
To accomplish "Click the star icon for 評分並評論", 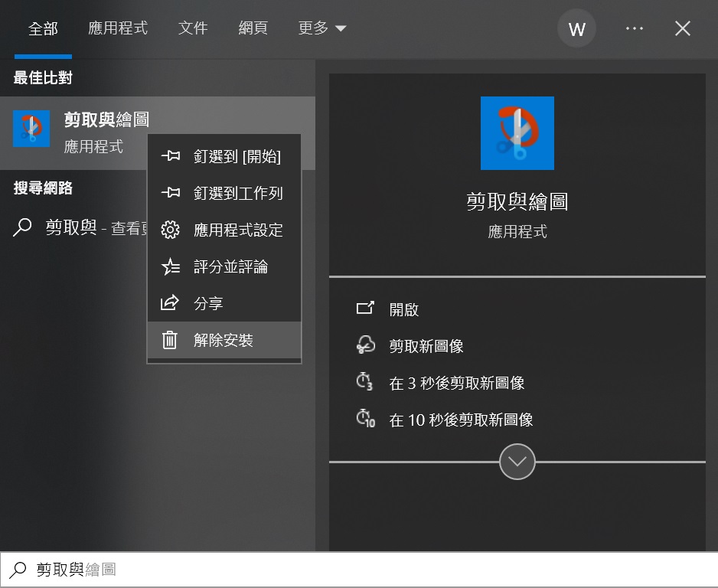I will (x=170, y=266).
